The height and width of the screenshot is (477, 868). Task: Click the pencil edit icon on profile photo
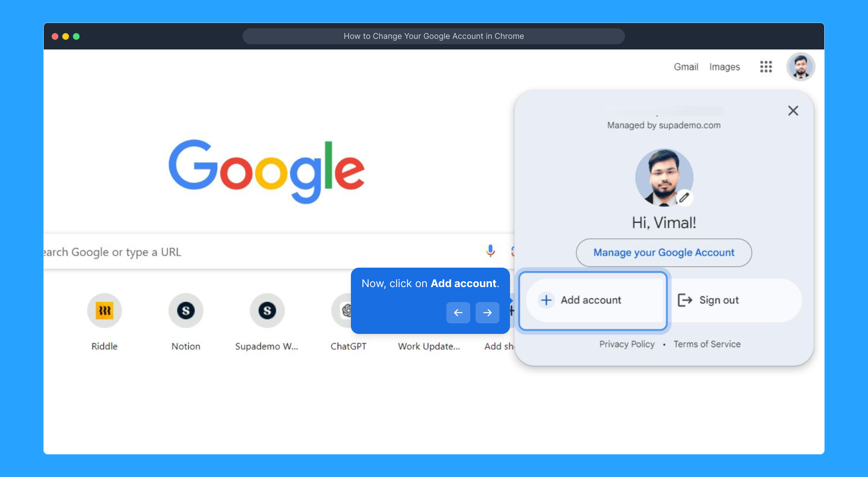pos(684,198)
